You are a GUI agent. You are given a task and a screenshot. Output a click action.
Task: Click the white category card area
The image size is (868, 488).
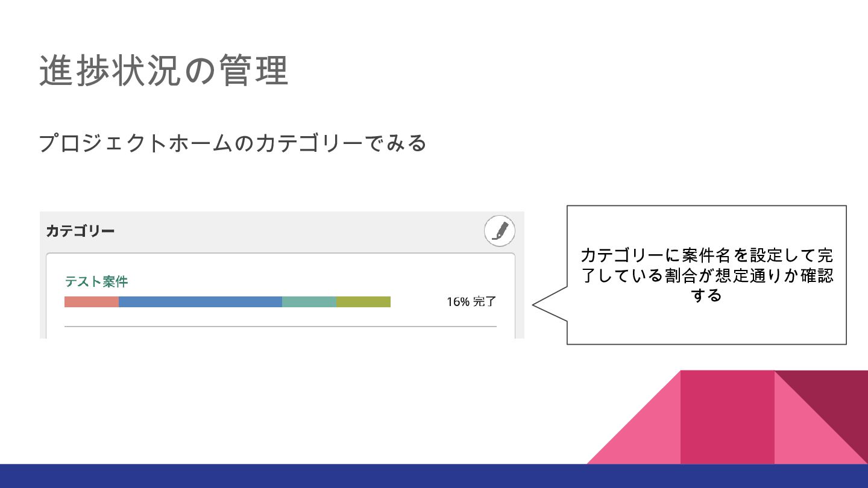point(280,296)
